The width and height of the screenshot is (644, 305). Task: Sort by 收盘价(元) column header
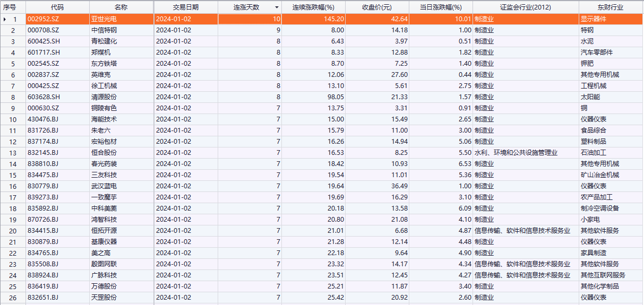coord(377,7)
